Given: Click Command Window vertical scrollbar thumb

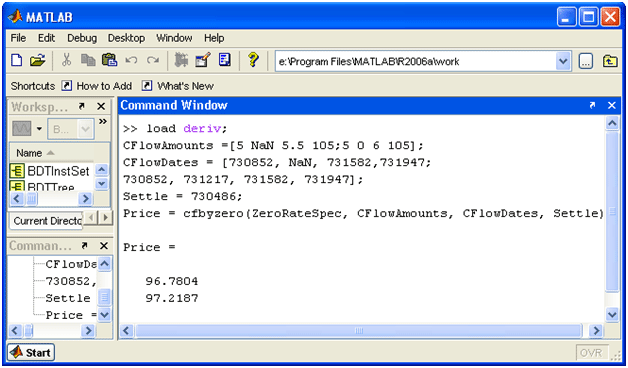Looking at the screenshot, I should coord(612,212).
